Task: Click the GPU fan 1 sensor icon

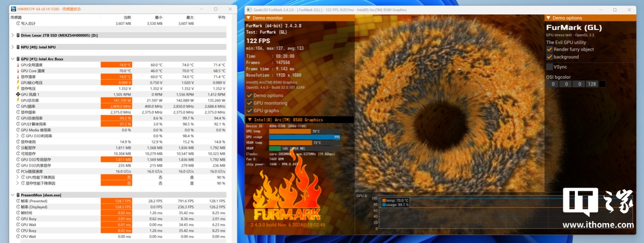Action: click(18, 94)
